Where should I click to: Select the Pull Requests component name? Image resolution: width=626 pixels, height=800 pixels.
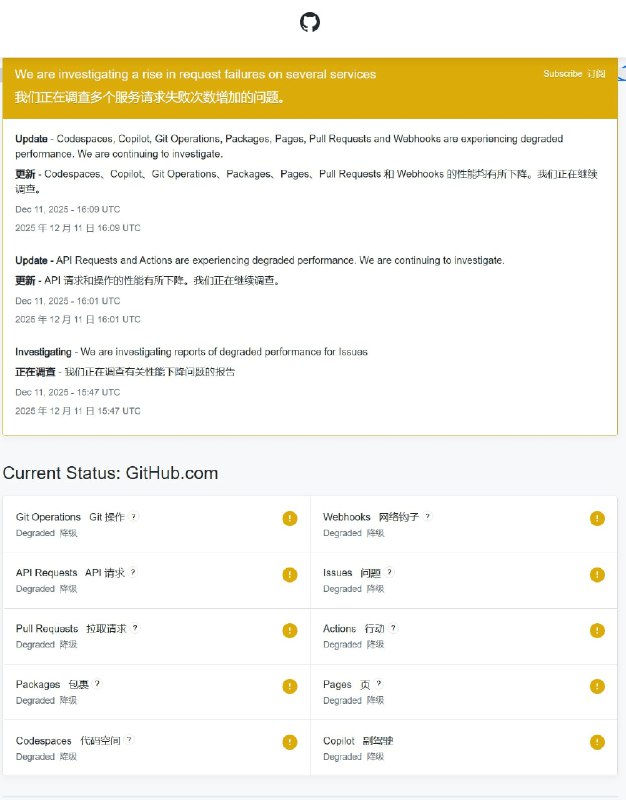[x=47, y=629]
